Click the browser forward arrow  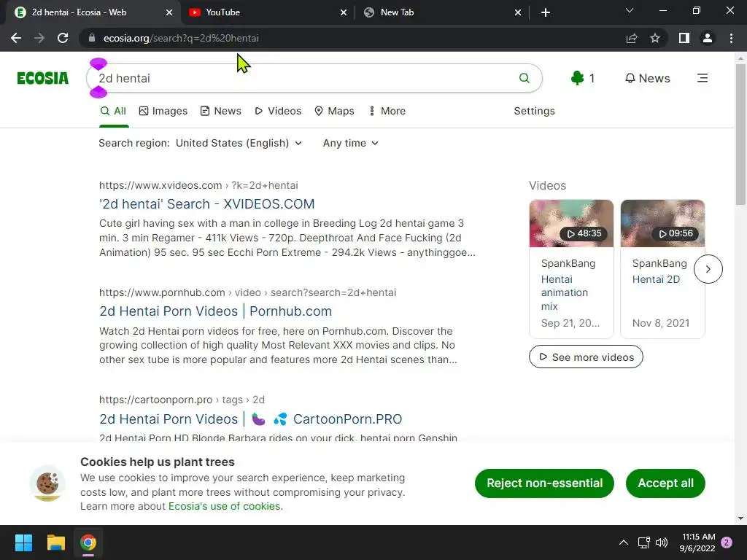[x=39, y=38]
